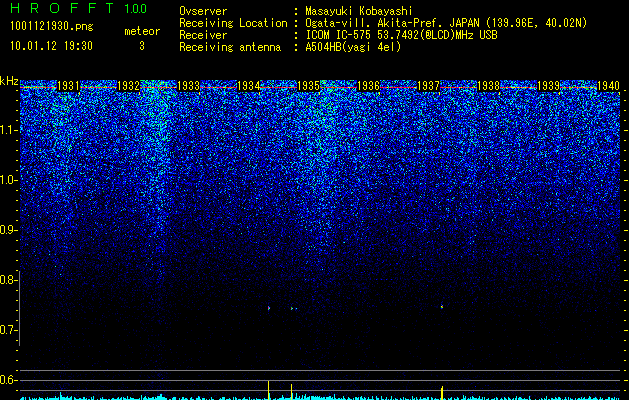Screen dimensions: 629x400
Task: Click the 'meteor' count label
Action: pyautogui.click(x=142, y=31)
